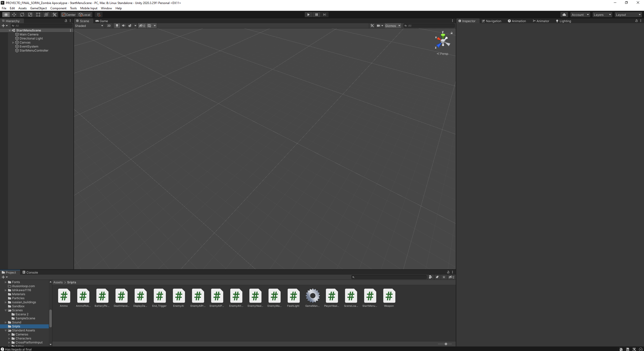The height and width of the screenshot is (351, 644).
Task: Open the Layers dropdown
Action: [602, 15]
